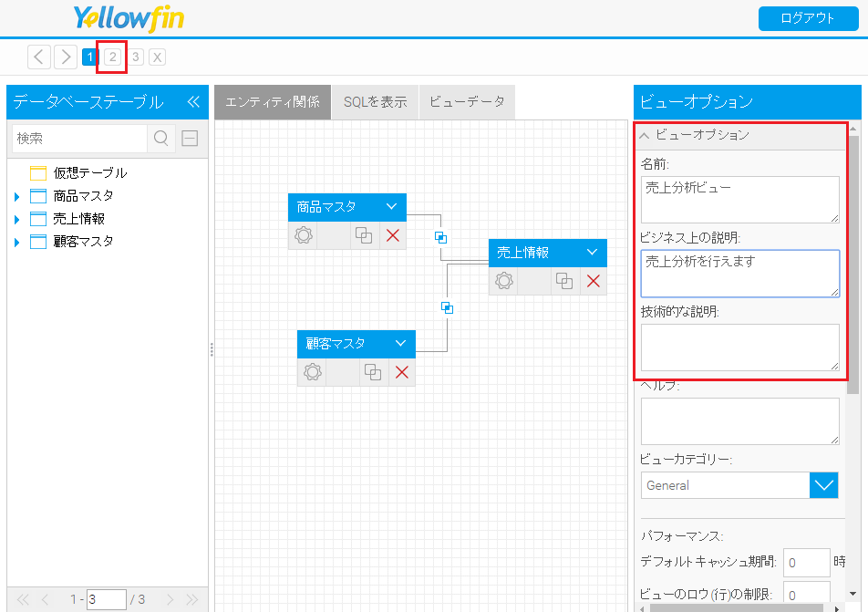The height and width of the screenshot is (612, 868).
Task: Open the ビューデータ tab
Action: tap(467, 102)
